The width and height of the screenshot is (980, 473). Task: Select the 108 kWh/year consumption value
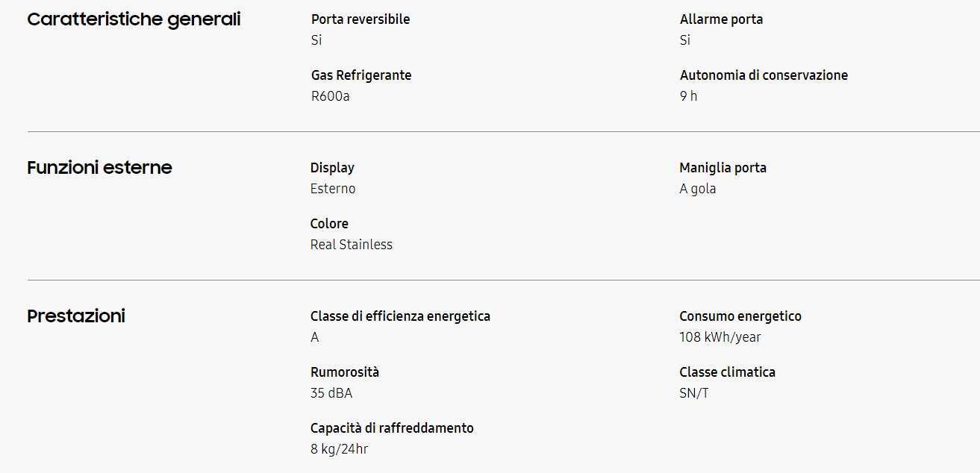click(720, 337)
